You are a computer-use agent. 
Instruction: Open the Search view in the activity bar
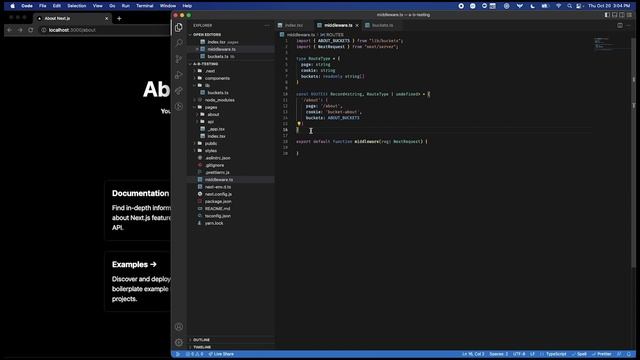(x=179, y=43)
